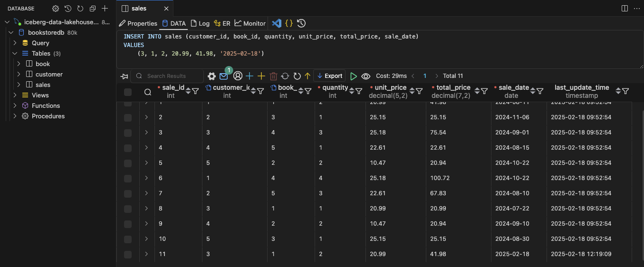The height and width of the screenshot is (267, 644).
Task: Open the mail notification icon with badge
Action: click(x=224, y=75)
